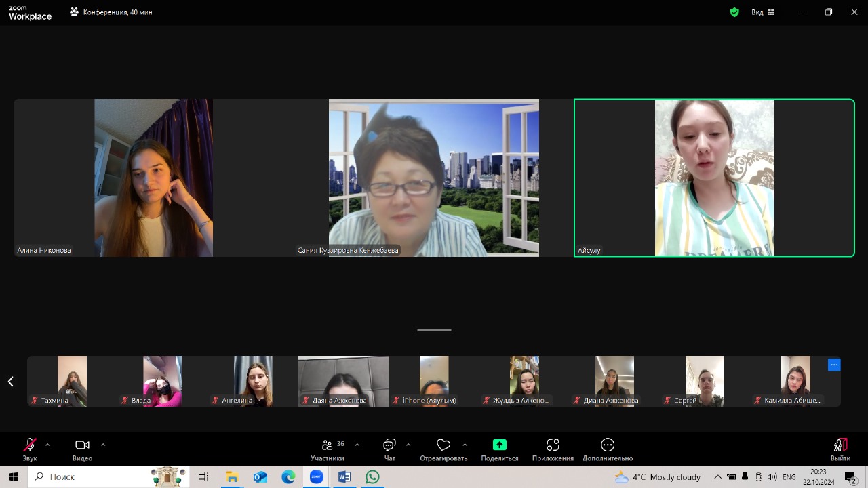This screenshot has height=488, width=868.
Task: Expand the arrow next to Участники
Action: (357, 445)
